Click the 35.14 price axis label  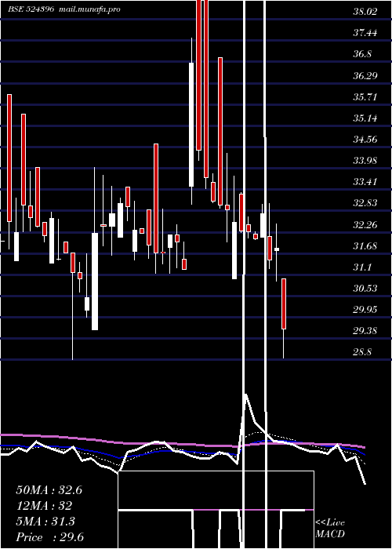click(365, 118)
